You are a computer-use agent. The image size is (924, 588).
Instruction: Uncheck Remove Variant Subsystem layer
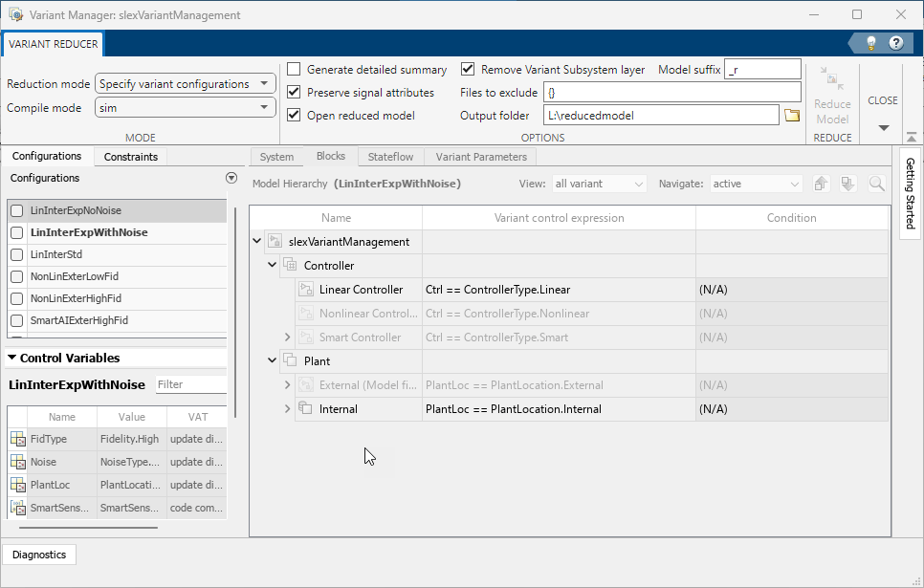(x=468, y=69)
